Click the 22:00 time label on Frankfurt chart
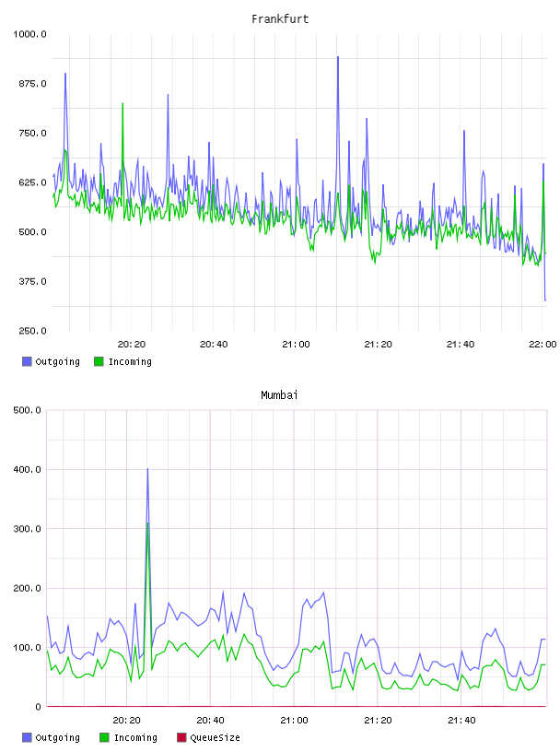The image size is (560, 752). coord(542,345)
